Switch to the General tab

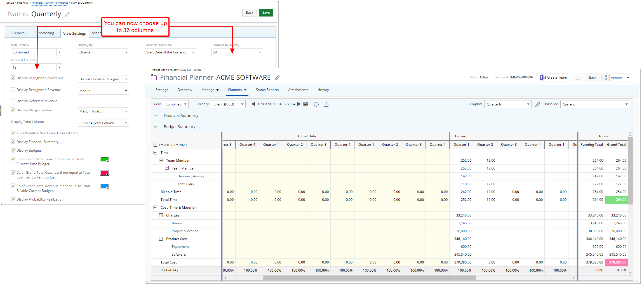click(x=19, y=33)
